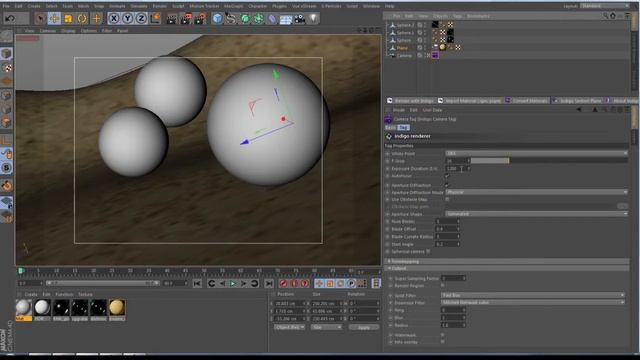Select the Camera object in the tree

(404, 55)
